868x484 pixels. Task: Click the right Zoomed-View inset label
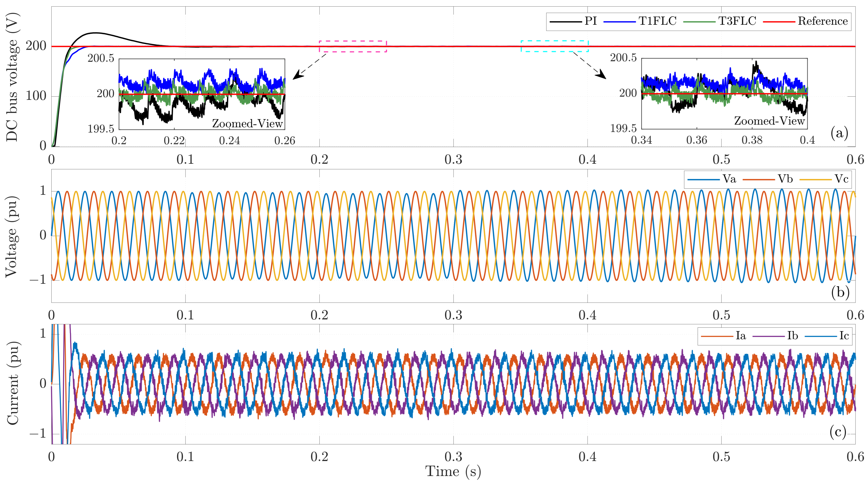click(x=770, y=121)
